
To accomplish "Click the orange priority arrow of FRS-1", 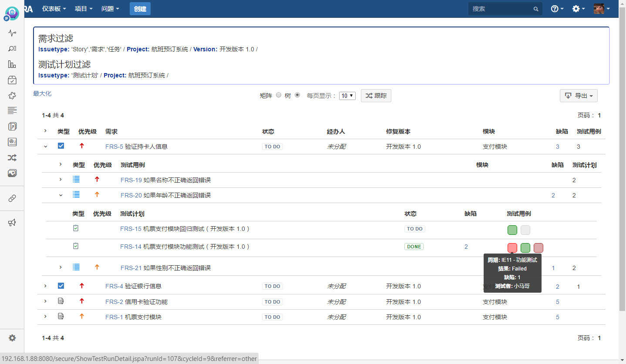I will [x=82, y=316].
